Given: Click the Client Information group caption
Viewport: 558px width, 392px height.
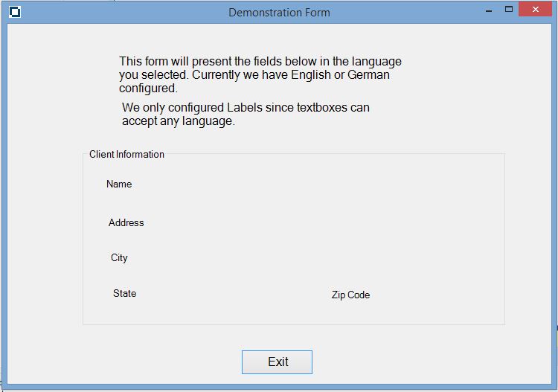Looking at the screenshot, I should pyautogui.click(x=126, y=155).
